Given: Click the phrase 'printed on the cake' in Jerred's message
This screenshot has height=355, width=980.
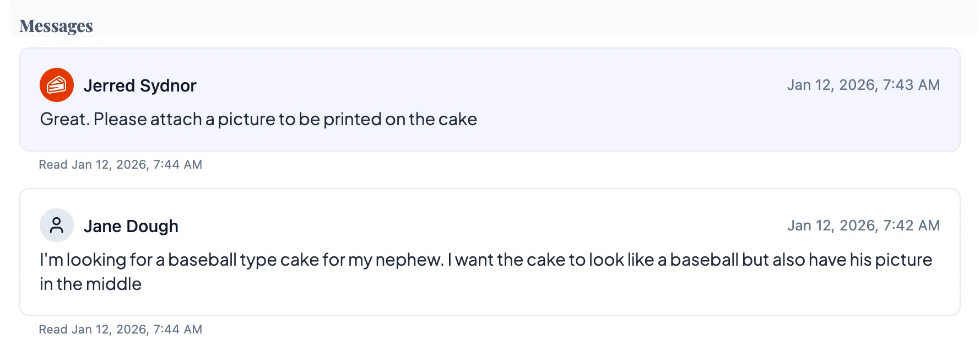Looking at the screenshot, I should click(x=402, y=119).
